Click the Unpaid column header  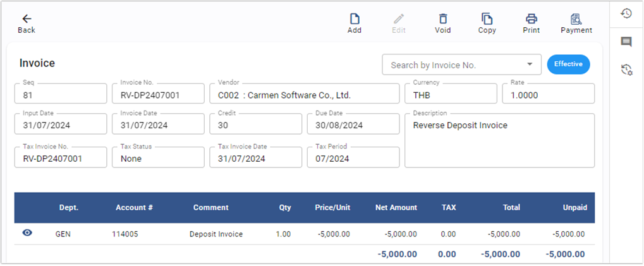coord(574,207)
